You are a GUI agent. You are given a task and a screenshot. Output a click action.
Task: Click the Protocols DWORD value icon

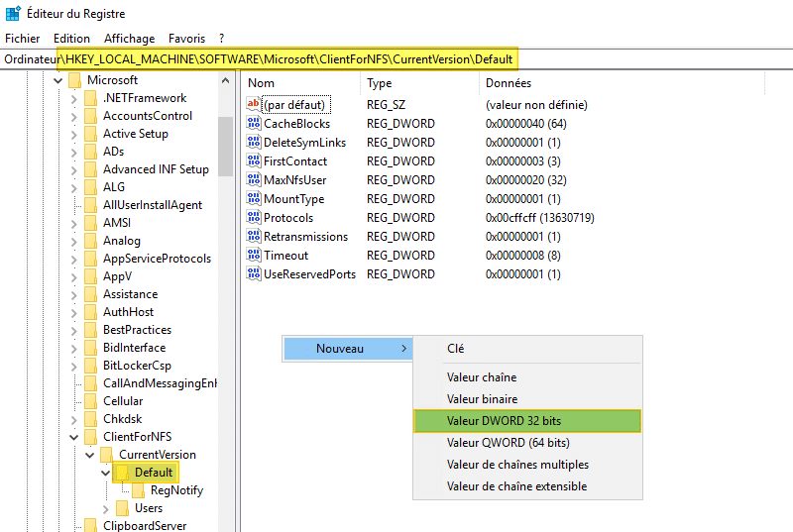click(x=254, y=218)
